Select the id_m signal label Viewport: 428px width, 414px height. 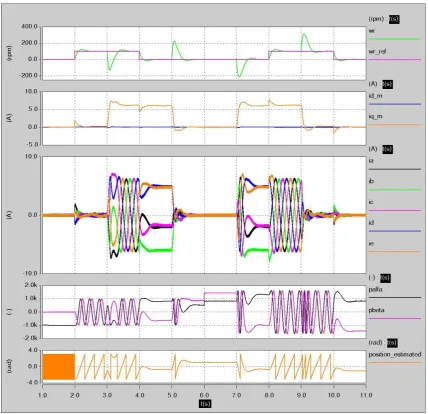[x=375, y=96]
